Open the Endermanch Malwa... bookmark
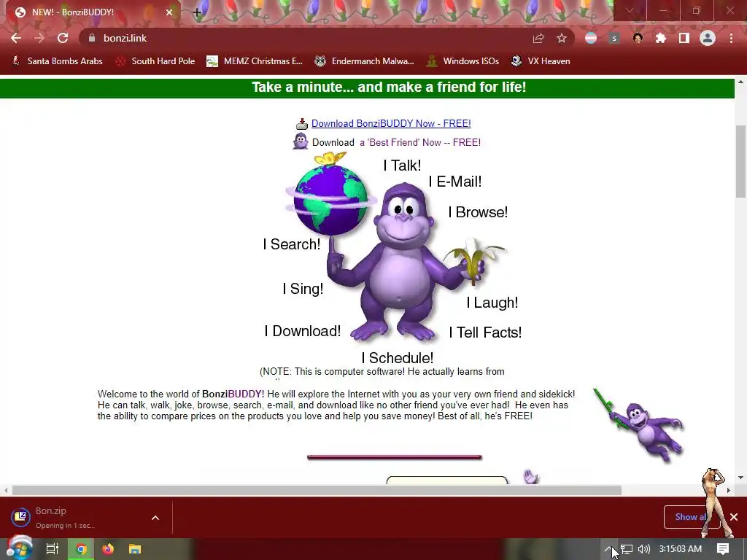Image resolution: width=747 pixels, height=560 pixels. (x=365, y=61)
